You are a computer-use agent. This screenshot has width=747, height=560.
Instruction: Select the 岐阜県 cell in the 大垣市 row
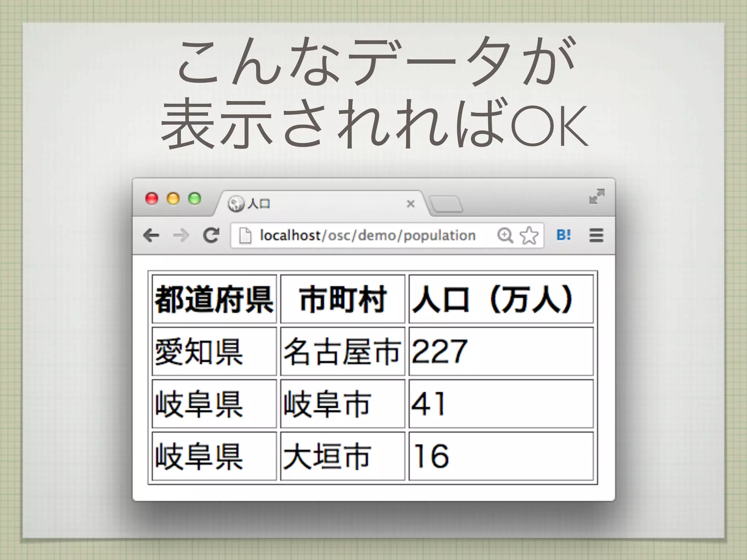[214, 456]
